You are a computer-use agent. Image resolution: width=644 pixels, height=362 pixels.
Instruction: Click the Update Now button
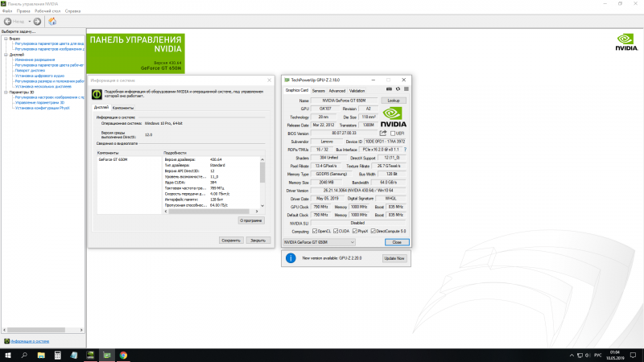pos(394,258)
